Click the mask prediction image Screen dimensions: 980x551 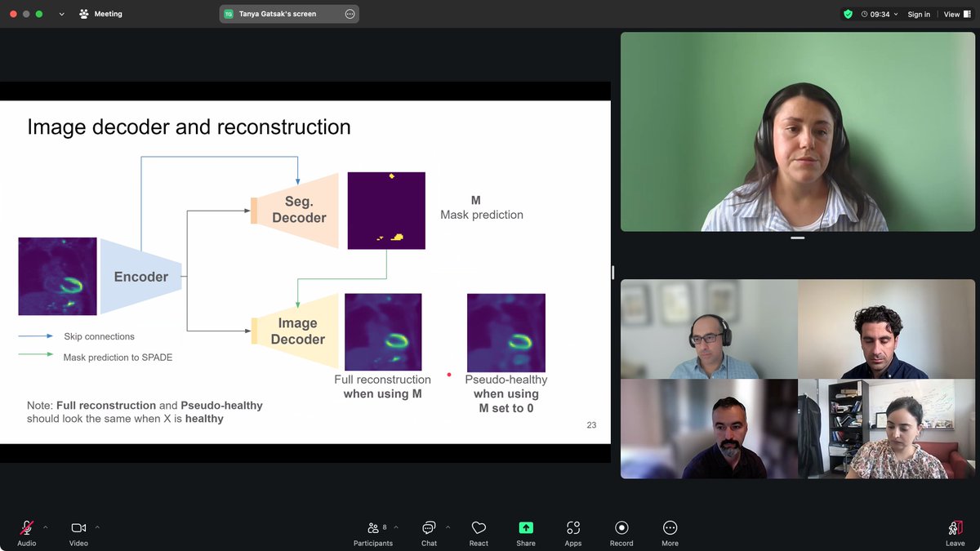(386, 211)
